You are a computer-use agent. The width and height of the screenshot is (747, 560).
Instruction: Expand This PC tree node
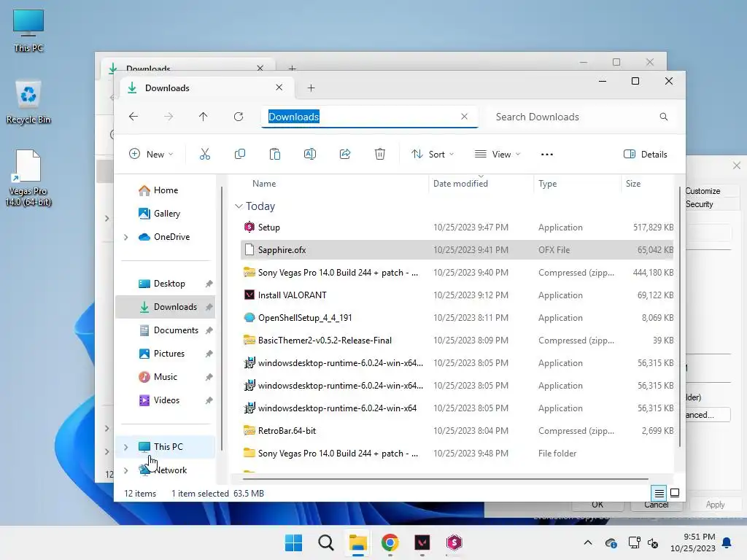(125, 447)
